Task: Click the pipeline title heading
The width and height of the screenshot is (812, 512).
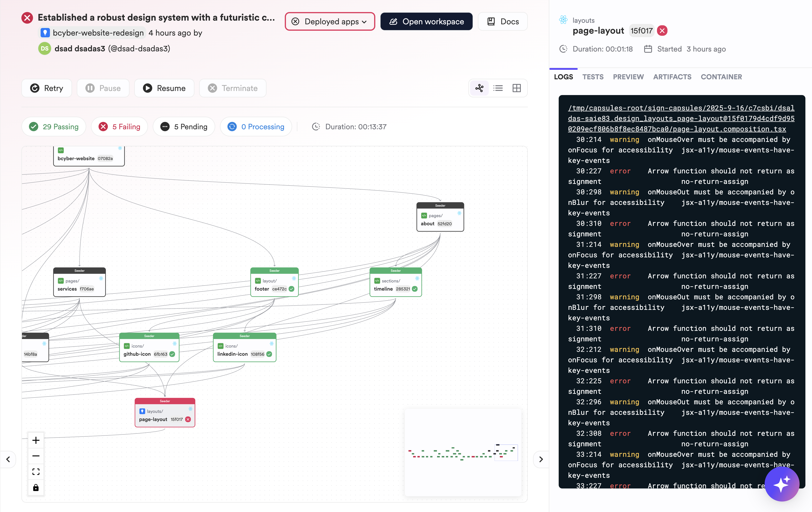Action: 156,17
